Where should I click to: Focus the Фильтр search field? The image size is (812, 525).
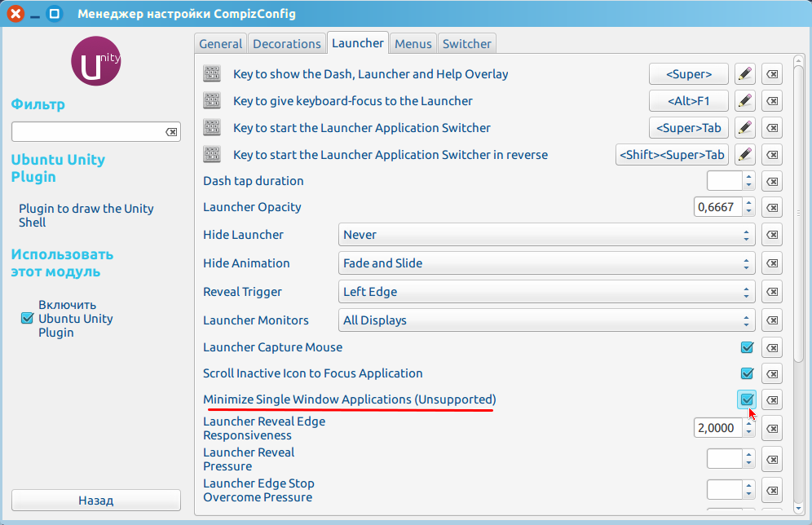(96, 132)
